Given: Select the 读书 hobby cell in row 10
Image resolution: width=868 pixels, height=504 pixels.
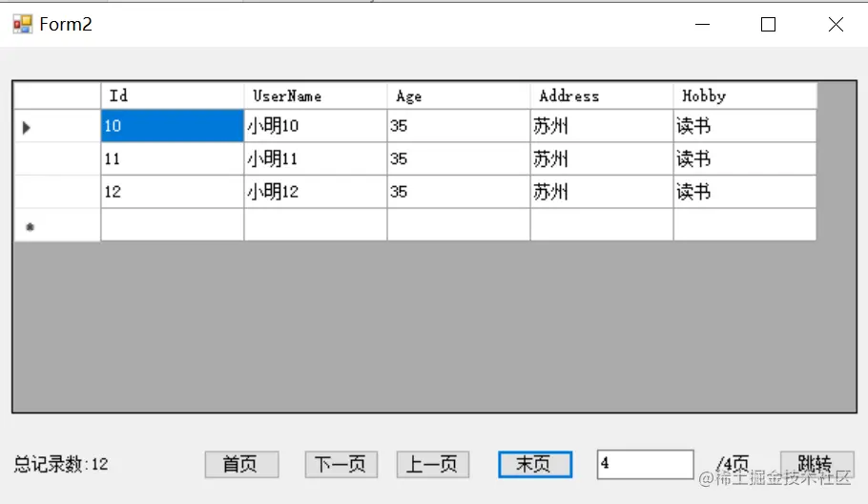Looking at the screenshot, I should point(745,126).
